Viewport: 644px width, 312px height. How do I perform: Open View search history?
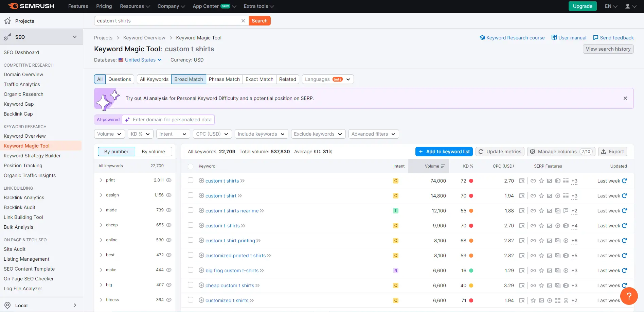click(608, 49)
